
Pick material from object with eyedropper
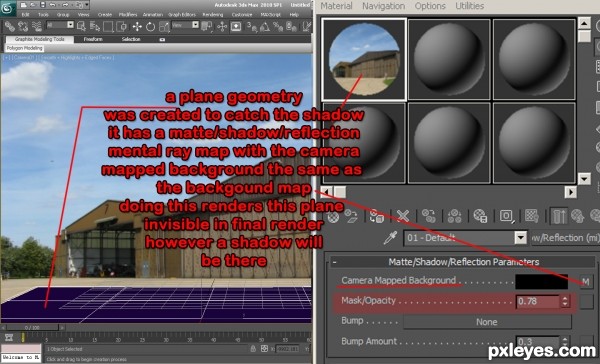(390, 238)
